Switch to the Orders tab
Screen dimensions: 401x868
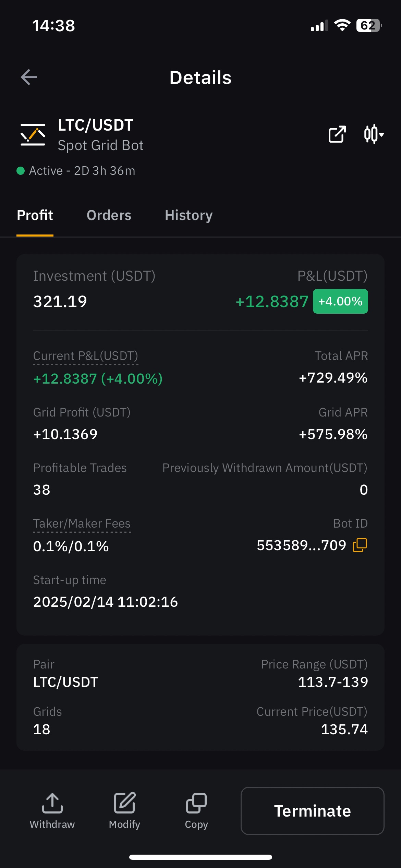(109, 215)
